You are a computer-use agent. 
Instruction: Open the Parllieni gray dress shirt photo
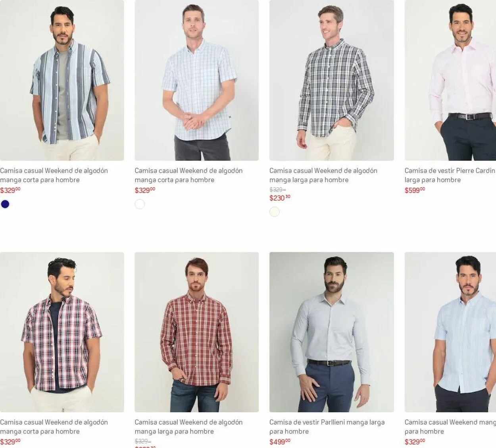(332, 332)
